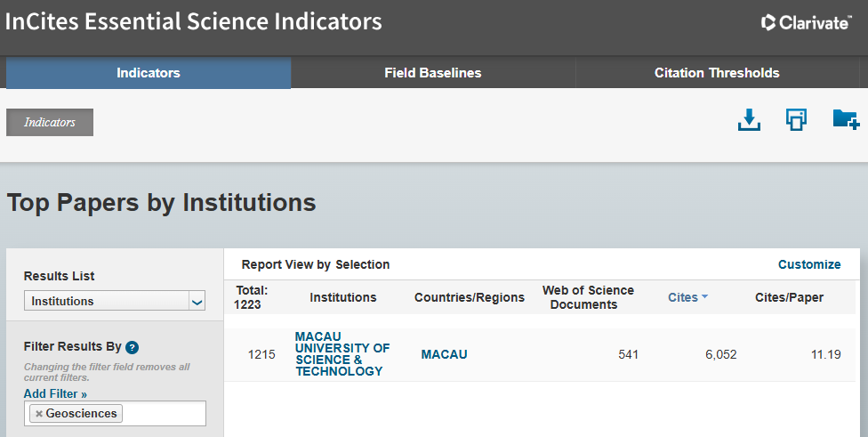868x437 pixels.
Task: Click the download report icon
Action: click(749, 119)
